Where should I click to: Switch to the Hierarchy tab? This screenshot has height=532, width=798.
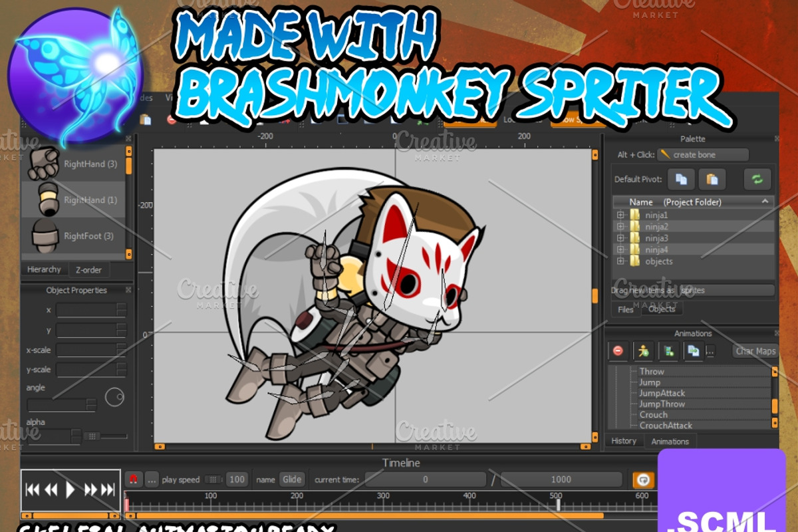(x=44, y=269)
